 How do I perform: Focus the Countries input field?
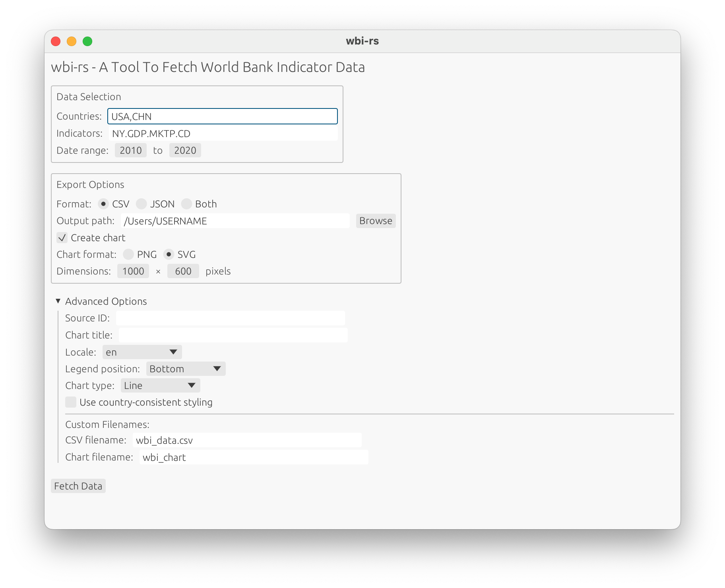pyautogui.click(x=223, y=116)
